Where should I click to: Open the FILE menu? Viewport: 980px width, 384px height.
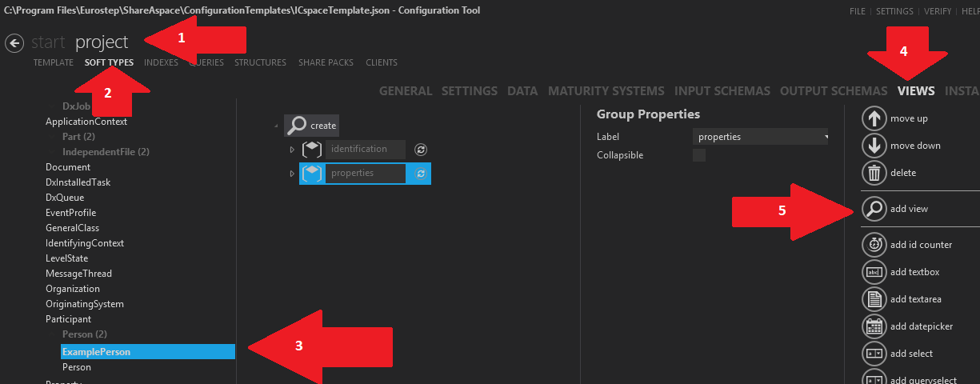(858, 12)
